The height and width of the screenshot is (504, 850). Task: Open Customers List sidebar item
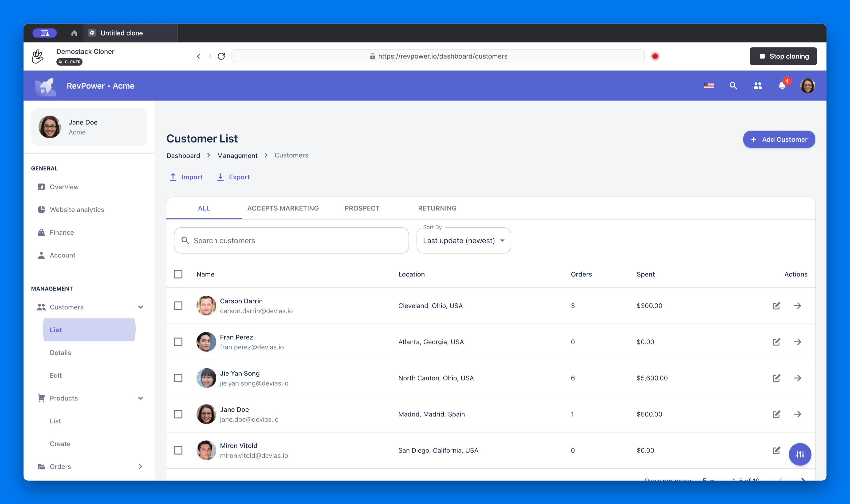pyautogui.click(x=89, y=330)
